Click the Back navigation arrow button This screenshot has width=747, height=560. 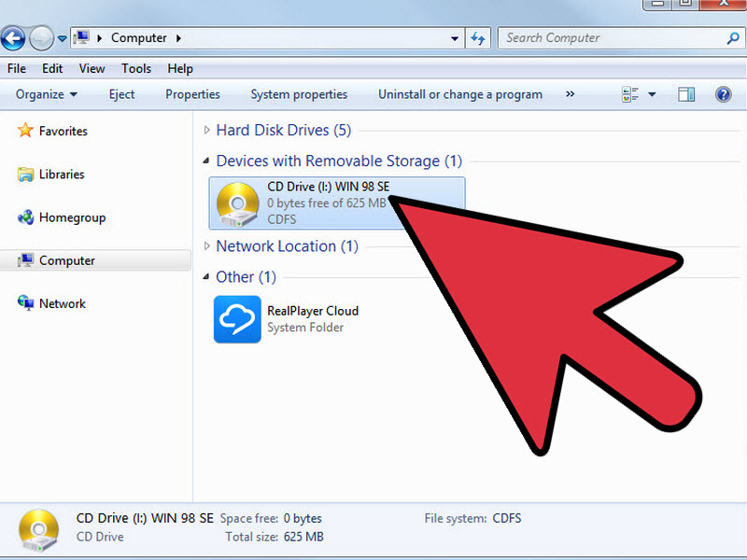point(13,38)
